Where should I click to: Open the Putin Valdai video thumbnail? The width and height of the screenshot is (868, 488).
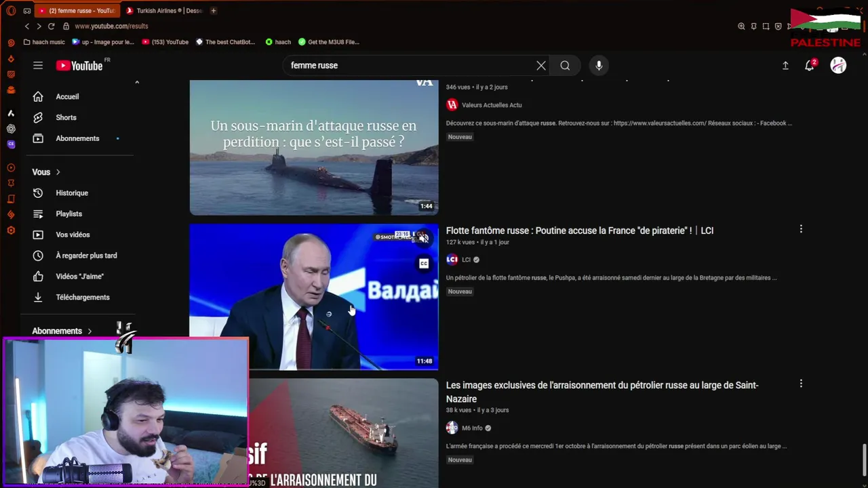[x=314, y=297]
